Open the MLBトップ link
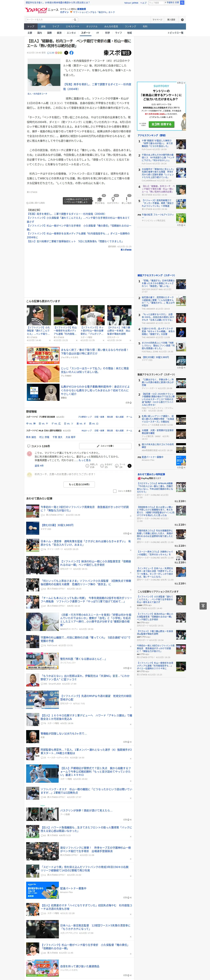The image size is (210, 980). coord(87,431)
